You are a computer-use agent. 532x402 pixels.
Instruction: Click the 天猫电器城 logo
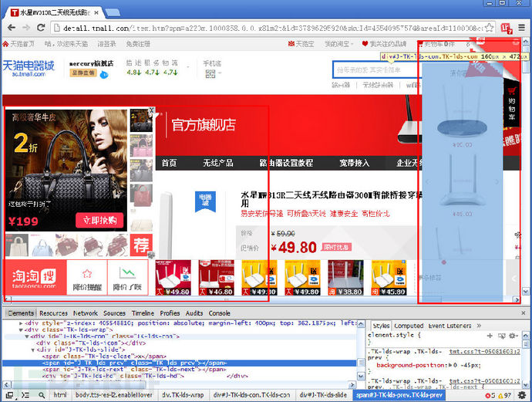click(29, 68)
